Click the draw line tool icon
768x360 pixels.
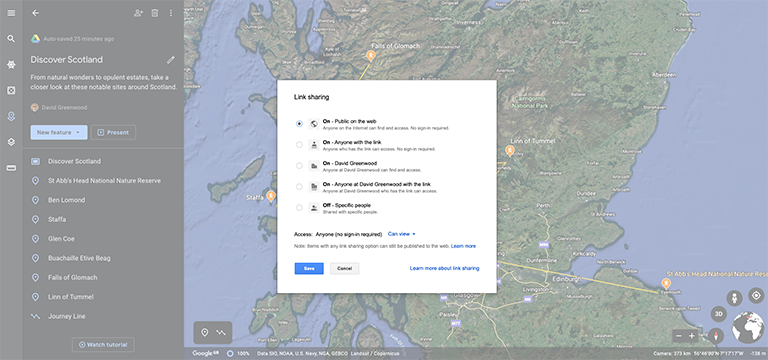pos(221,333)
